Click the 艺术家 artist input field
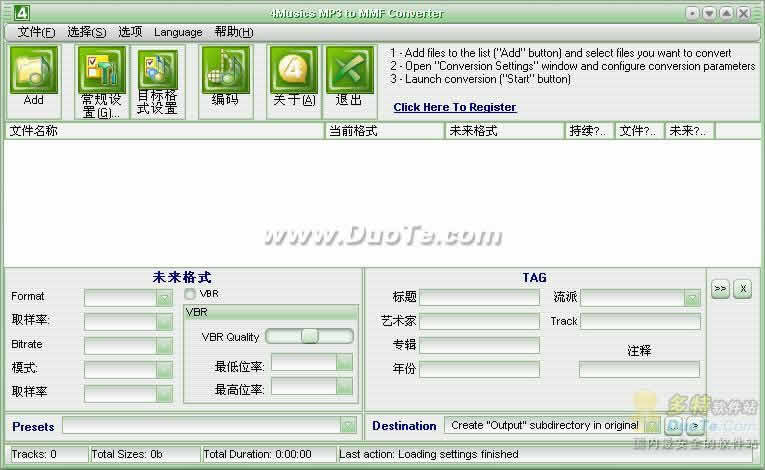The image size is (765, 470). coord(480,321)
